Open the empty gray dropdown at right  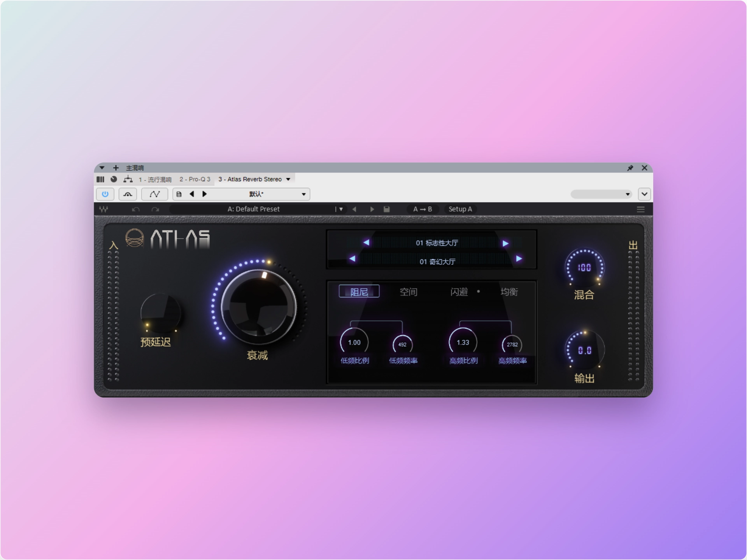[x=601, y=194]
